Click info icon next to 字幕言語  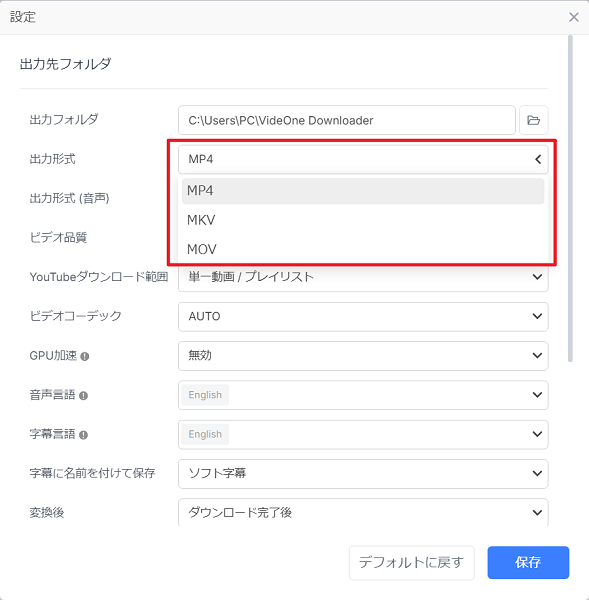[x=83, y=435]
